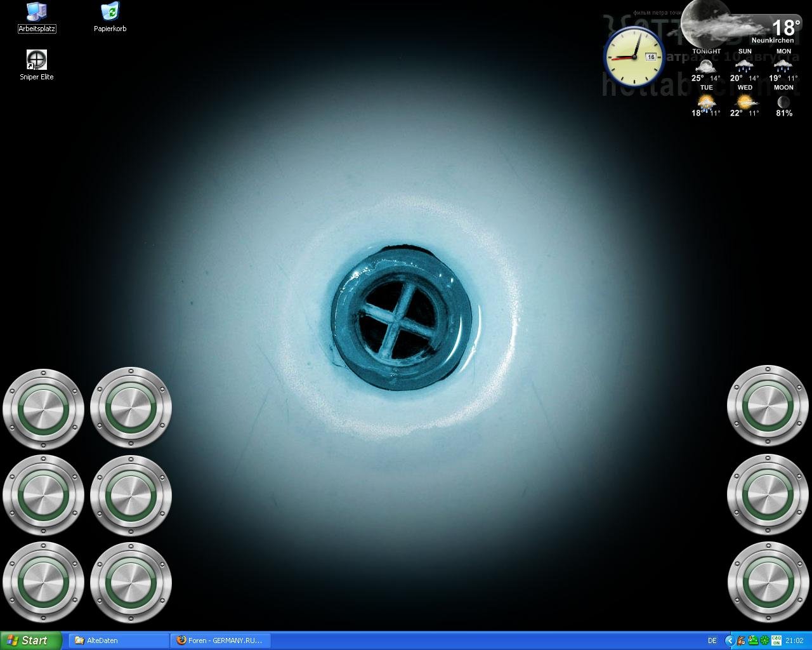
Task: Click the green network drive tray icon
Action: tap(753, 640)
